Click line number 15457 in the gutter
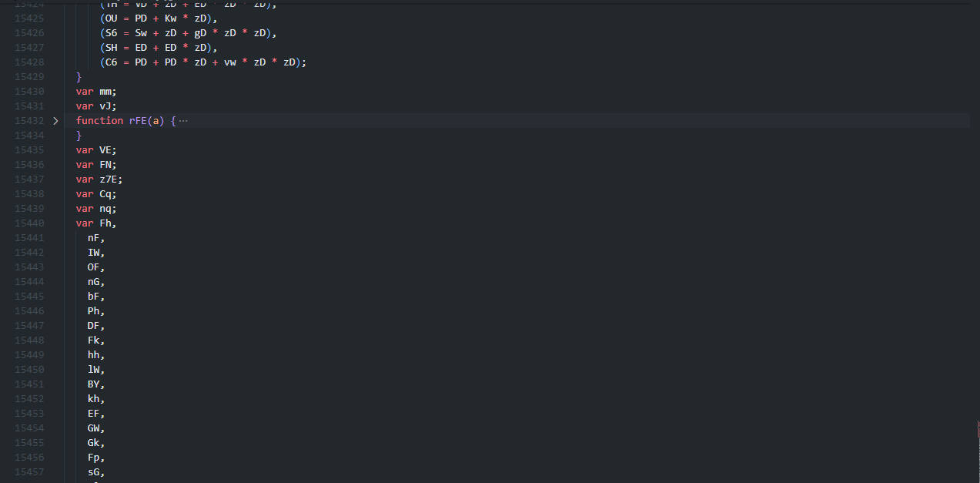This screenshot has height=483, width=980. tap(29, 472)
